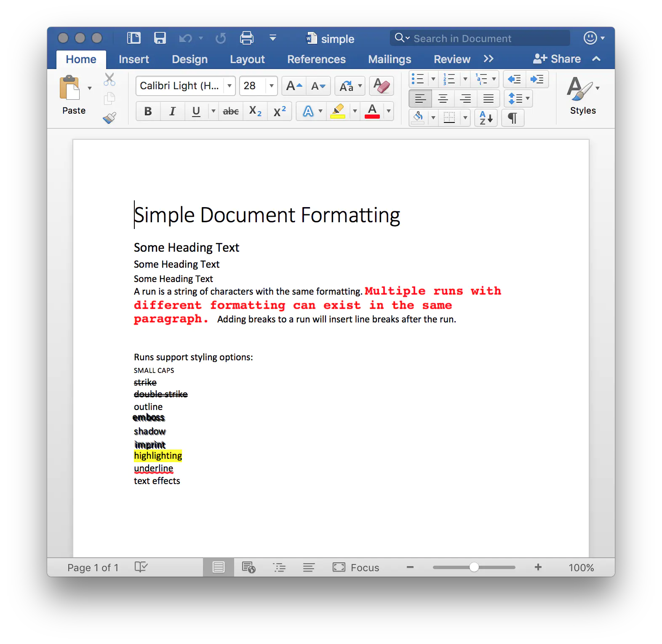
Task: Toggle Italic formatting
Action: (x=172, y=112)
